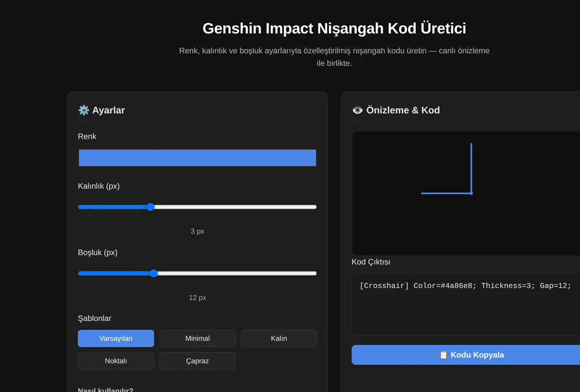Click the Kalınlık thickness slider handle
Image resolution: width=580 pixels, height=392 pixels.
click(150, 207)
